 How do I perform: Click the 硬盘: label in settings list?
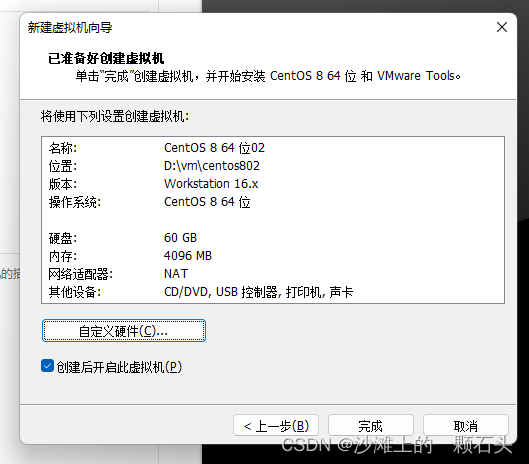(x=63, y=238)
